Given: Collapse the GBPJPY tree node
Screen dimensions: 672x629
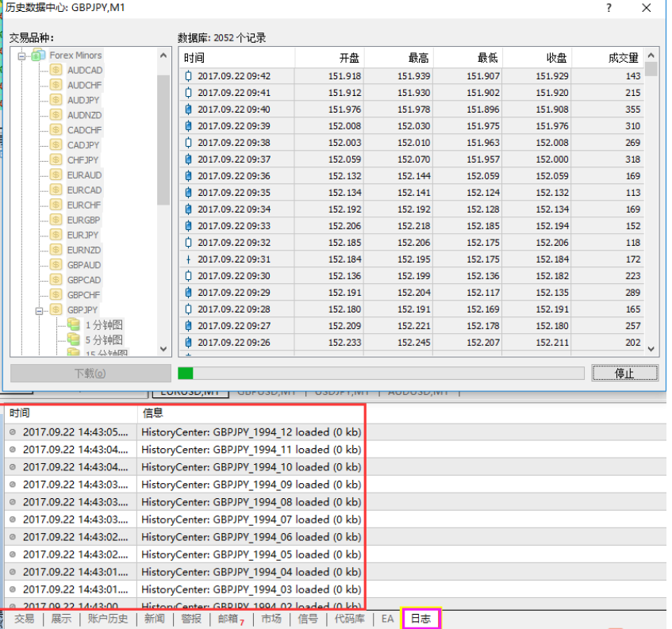Looking at the screenshot, I should pos(40,310).
